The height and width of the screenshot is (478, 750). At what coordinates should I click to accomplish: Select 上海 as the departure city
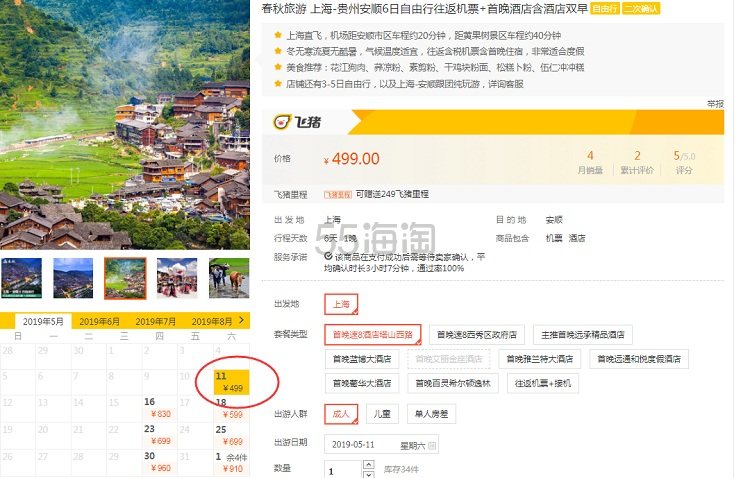click(x=341, y=304)
